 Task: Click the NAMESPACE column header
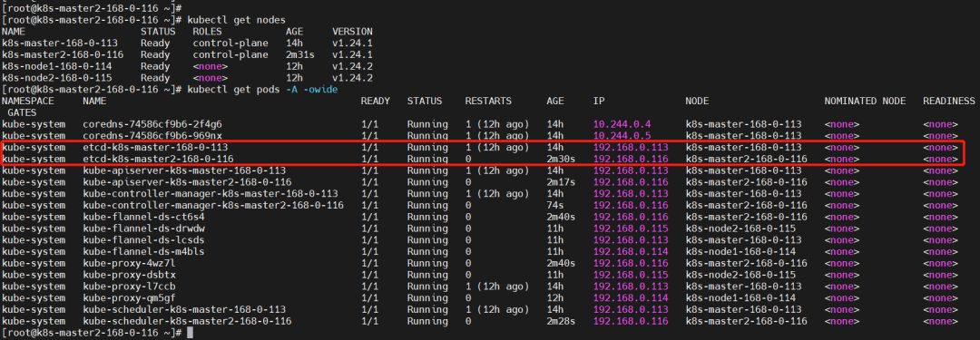pyautogui.click(x=28, y=101)
